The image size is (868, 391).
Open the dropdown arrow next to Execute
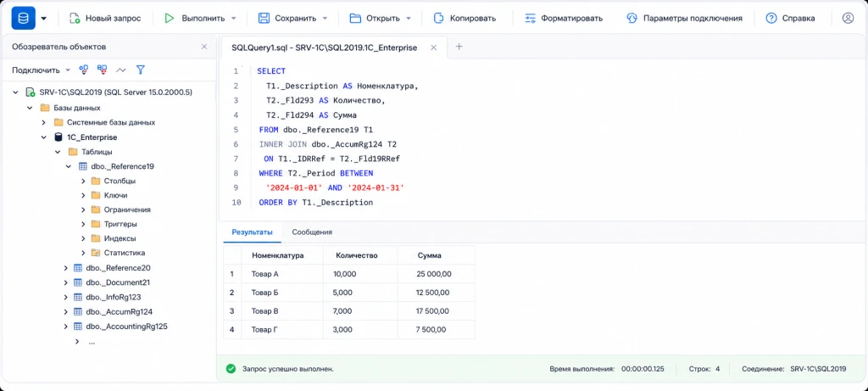click(x=234, y=19)
